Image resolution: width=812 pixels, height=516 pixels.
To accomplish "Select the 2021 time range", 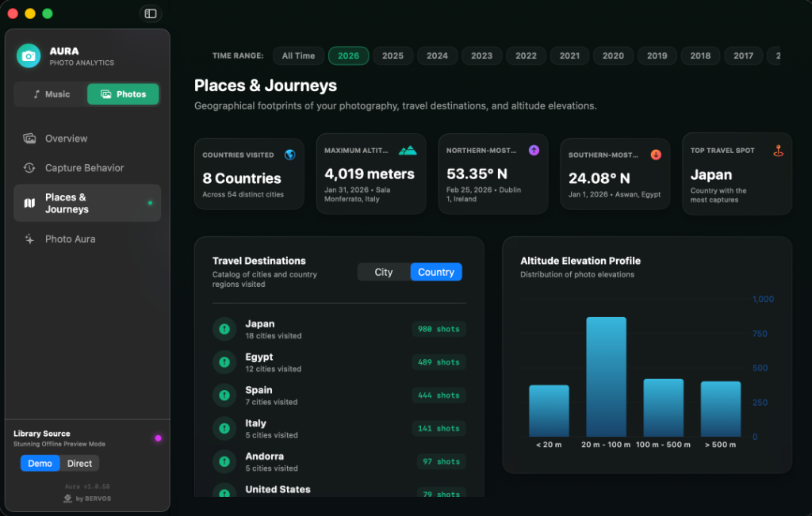I will coord(569,56).
